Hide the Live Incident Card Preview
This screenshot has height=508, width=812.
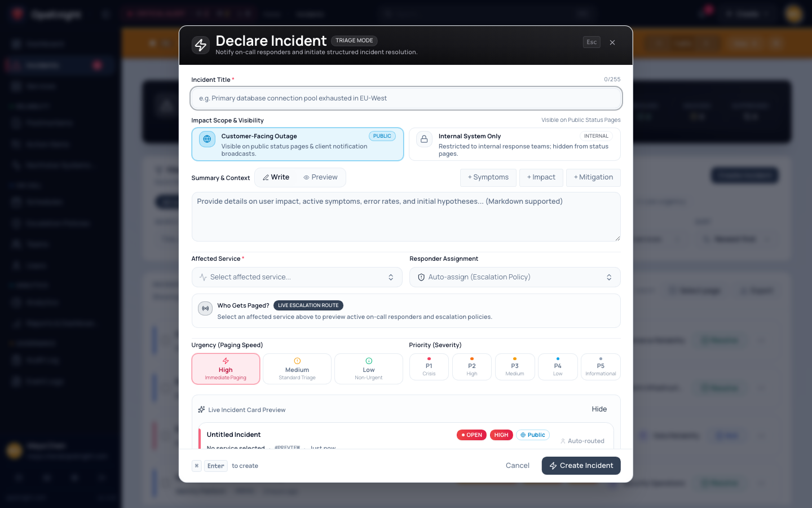[x=599, y=409]
